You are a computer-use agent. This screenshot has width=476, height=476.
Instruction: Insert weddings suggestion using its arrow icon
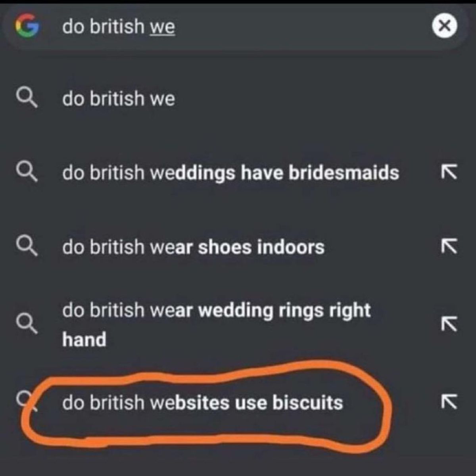(449, 172)
